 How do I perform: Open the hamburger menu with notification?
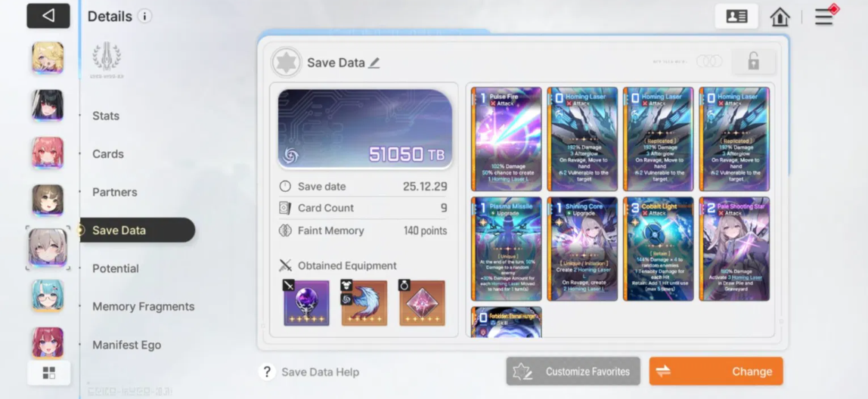coord(826,16)
